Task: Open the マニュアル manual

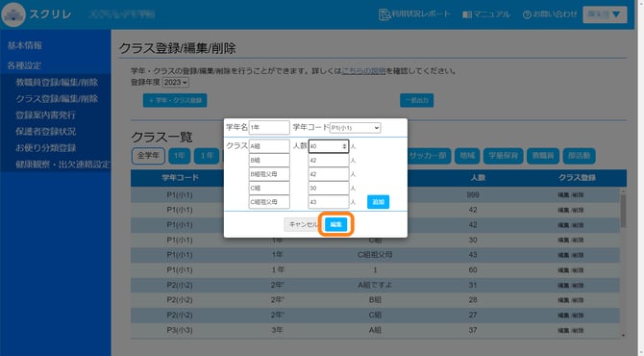Action: pyautogui.click(x=485, y=14)
